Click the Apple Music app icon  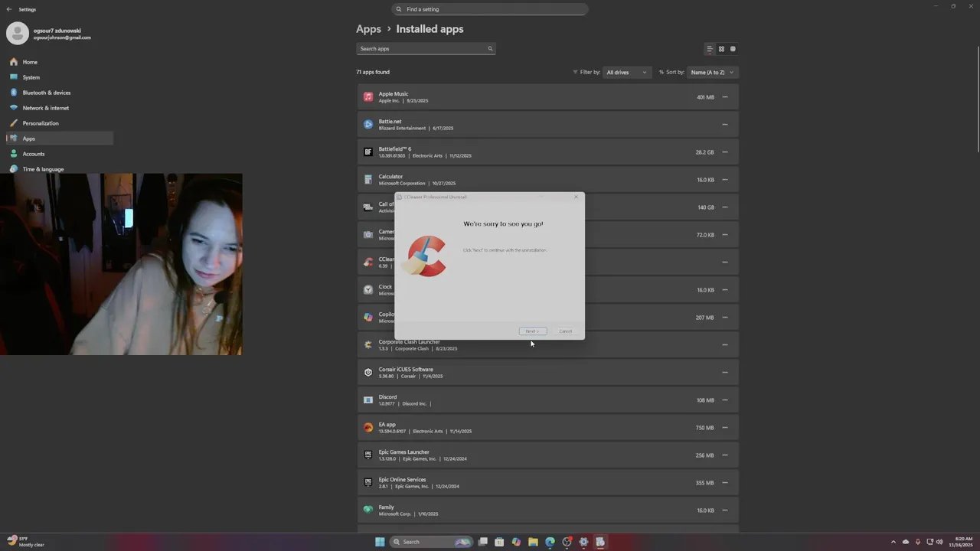click(x=368, y=97)
